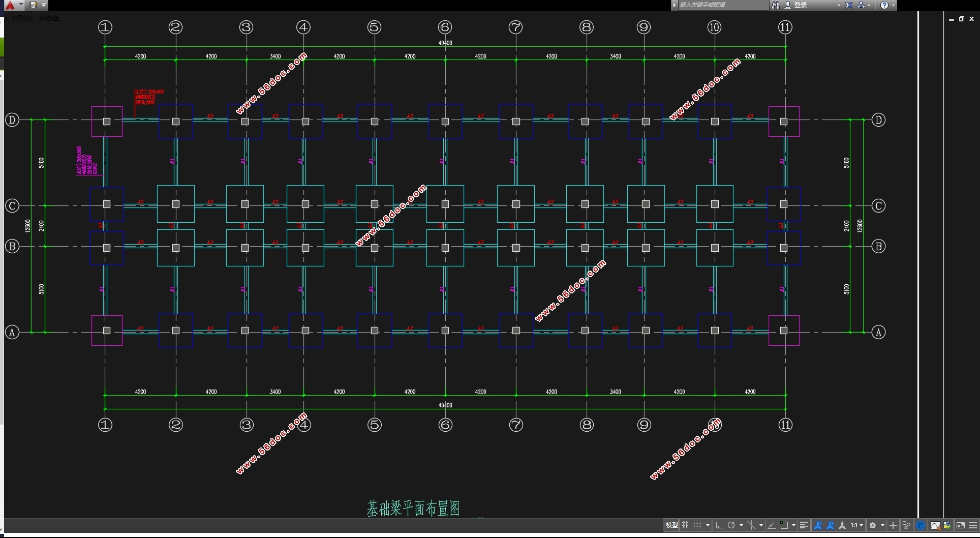
Task: Open the polar tracking angle dropdown
Action: click(741, 525)
